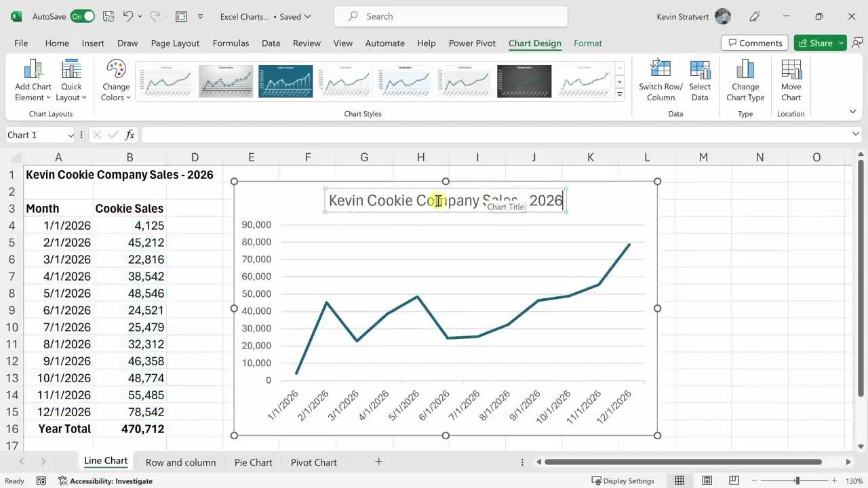Viewport: 868px width, 488px height.
Task: Collapse the ribbon with chevron
Action: 852,111
